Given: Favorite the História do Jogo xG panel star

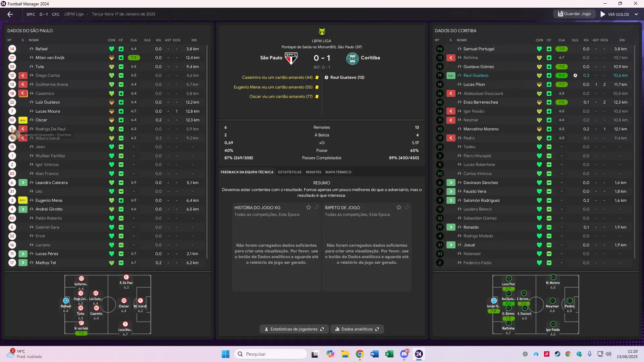Looking at the screenshot, I should pos(309,207).
